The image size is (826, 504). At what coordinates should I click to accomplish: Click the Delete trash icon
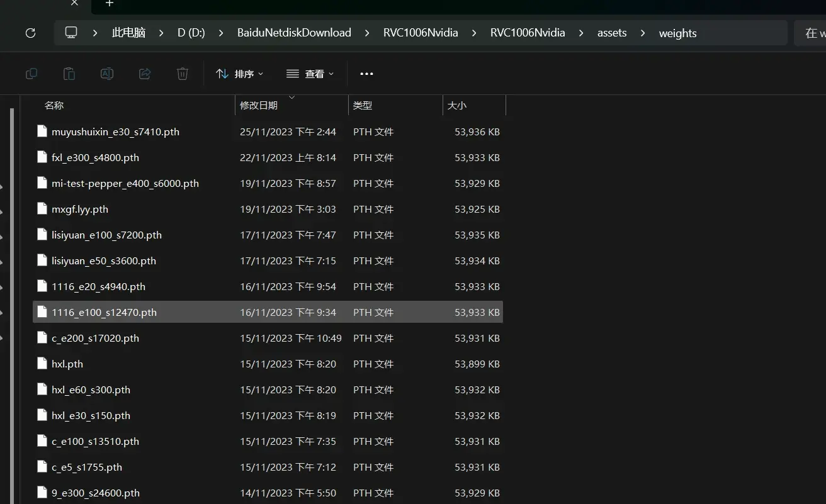pos(183,74)
